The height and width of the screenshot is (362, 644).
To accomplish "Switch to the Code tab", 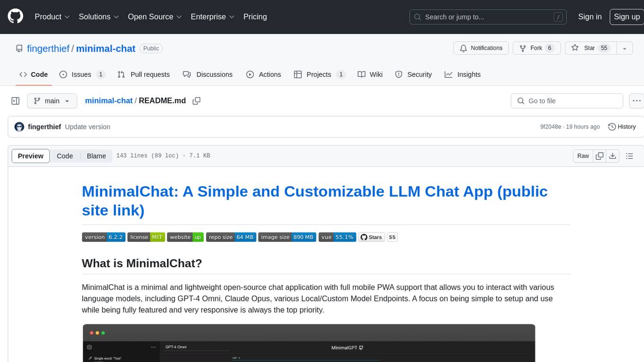I will pyautogui.click(x=33, y=74).
